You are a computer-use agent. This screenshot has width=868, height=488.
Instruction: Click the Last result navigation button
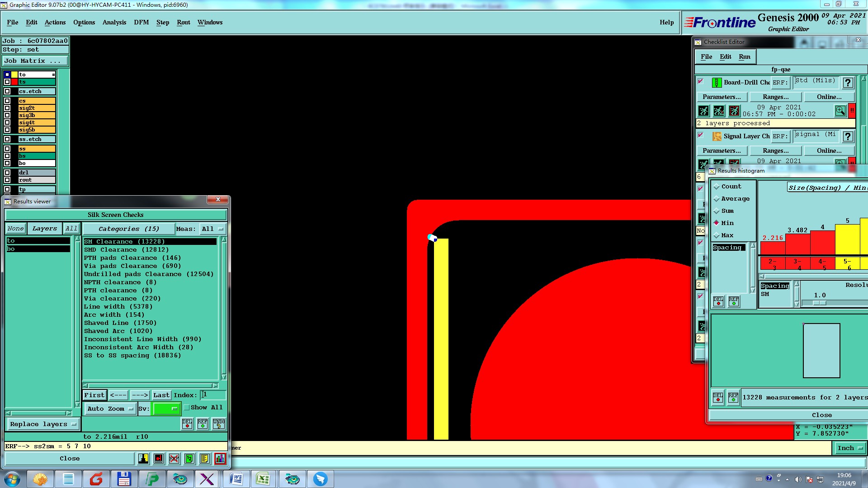click(161, 395)
